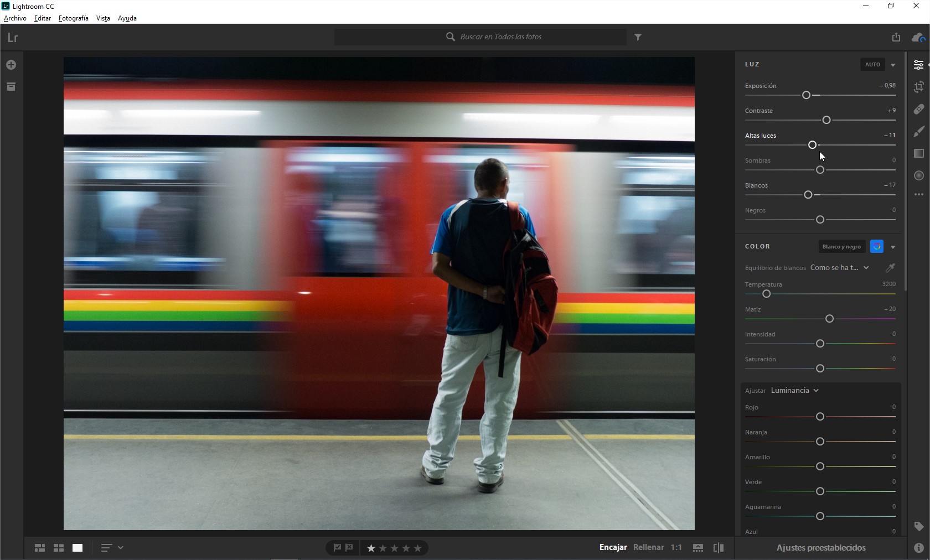Select the Brush adjustment tool
Image resolution: width=930 pixels, height=560 pixels.
(x=919, y=131)
